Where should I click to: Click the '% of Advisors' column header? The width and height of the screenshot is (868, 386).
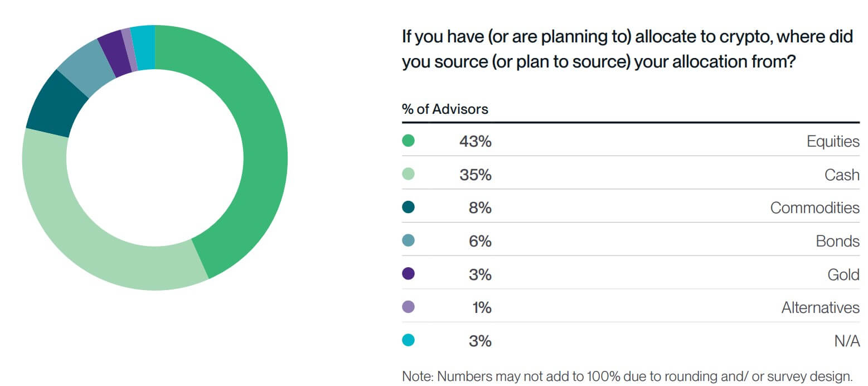445,109
